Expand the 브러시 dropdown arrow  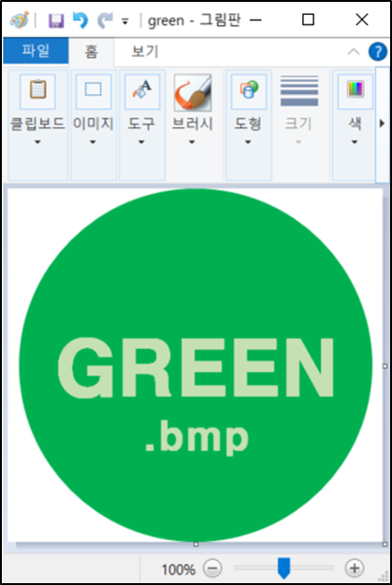pyautogui.click(x=192, y=142)
